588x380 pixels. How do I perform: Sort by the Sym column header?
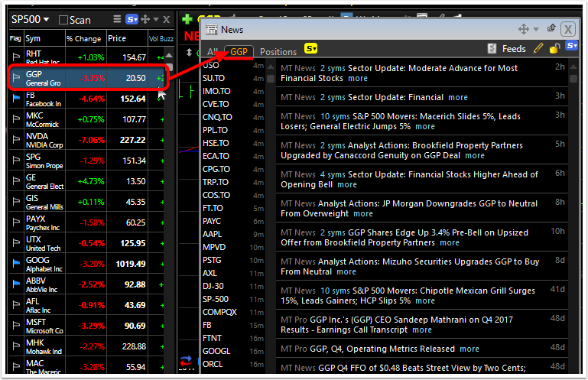(x=33, y=38)
